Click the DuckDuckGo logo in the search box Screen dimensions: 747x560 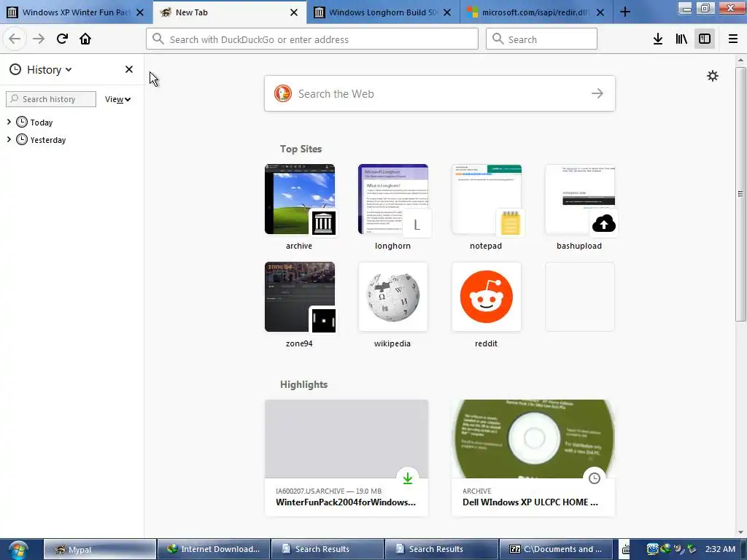(x=282, y=93)
